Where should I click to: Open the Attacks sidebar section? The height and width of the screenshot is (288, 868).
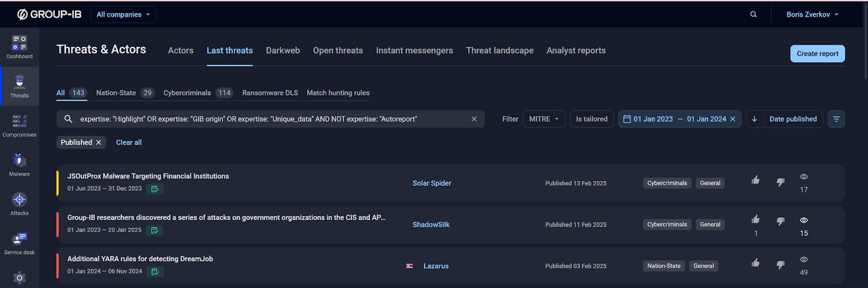[x=20, y=204]
